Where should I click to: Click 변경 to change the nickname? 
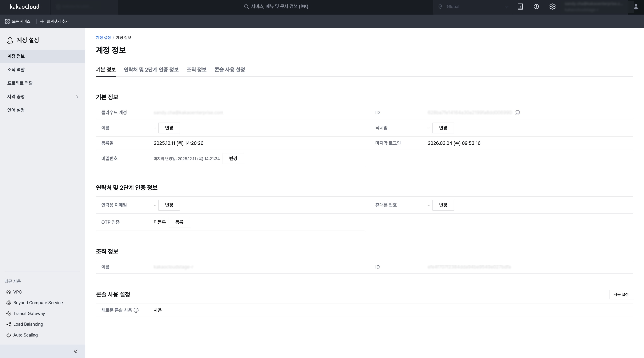[443, 128]
